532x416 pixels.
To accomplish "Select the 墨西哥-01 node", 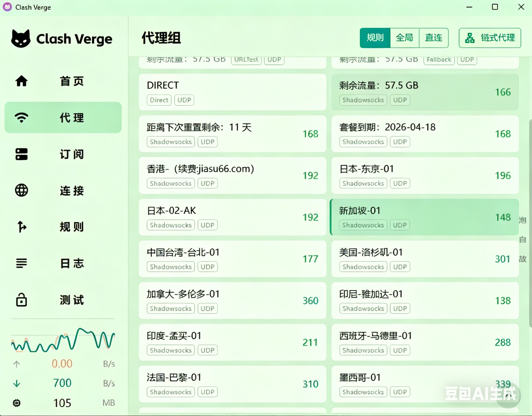I will click(425, 384).
